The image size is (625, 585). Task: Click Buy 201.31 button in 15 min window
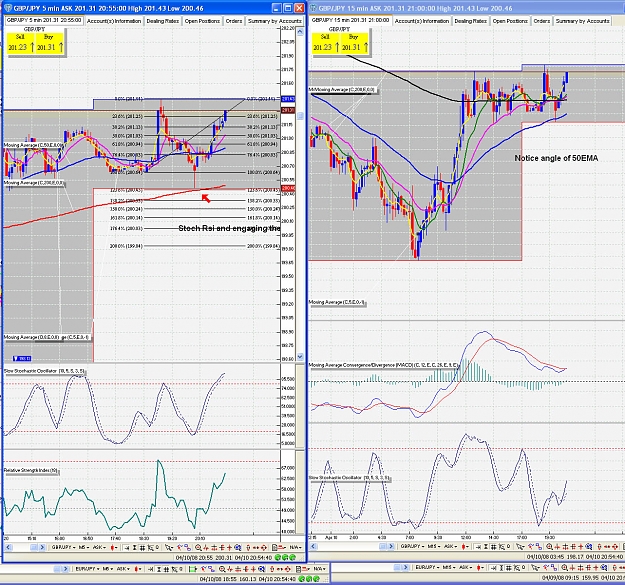[354, 43]
